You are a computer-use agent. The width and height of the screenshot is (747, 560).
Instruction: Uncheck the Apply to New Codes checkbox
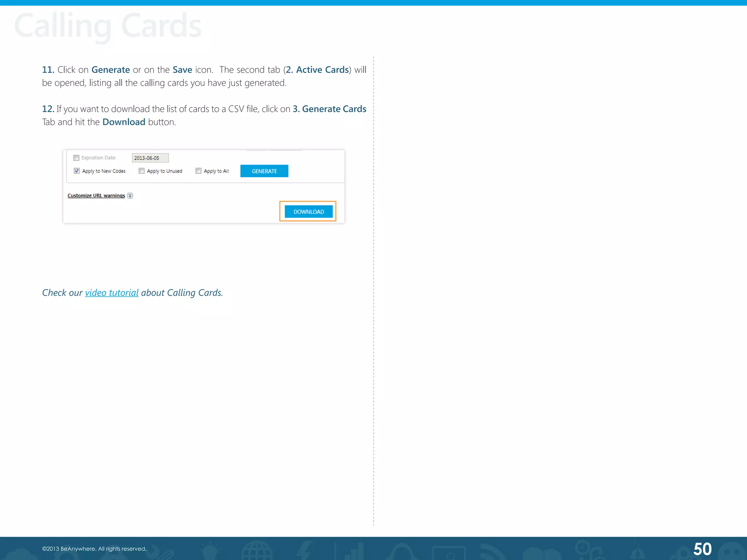tap(77, 171)
